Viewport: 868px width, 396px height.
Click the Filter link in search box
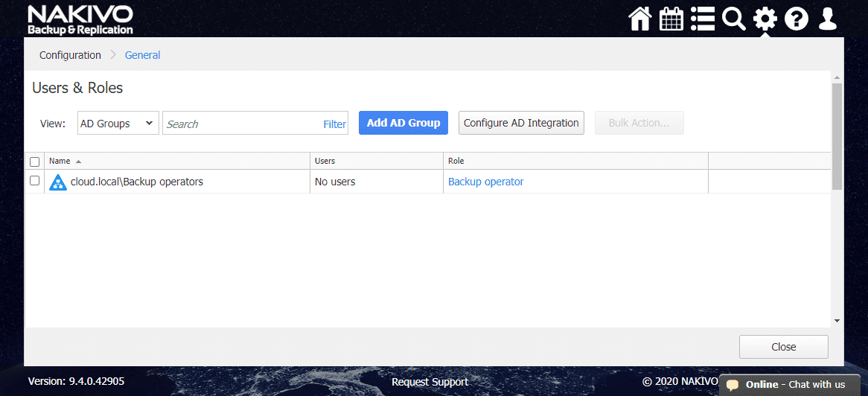point(334,124)
